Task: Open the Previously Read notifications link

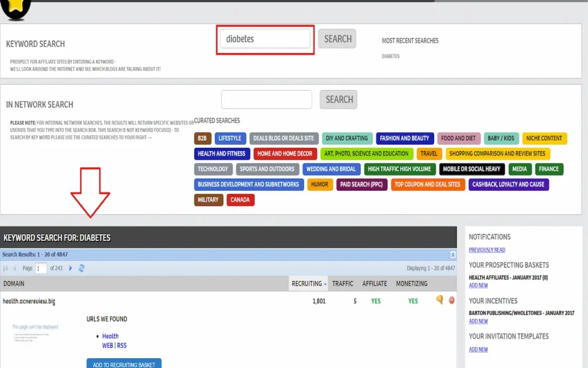Action: pos(487,250)
